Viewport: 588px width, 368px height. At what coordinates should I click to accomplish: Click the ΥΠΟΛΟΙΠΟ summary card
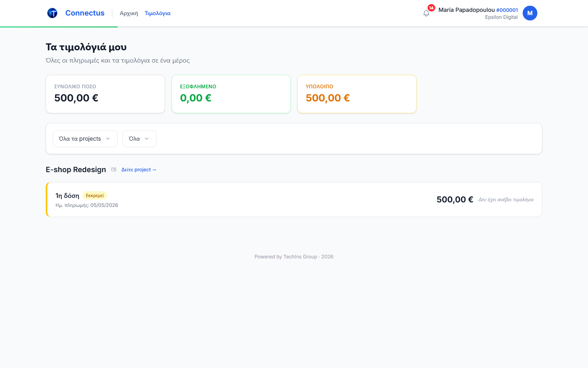[357, 94]
